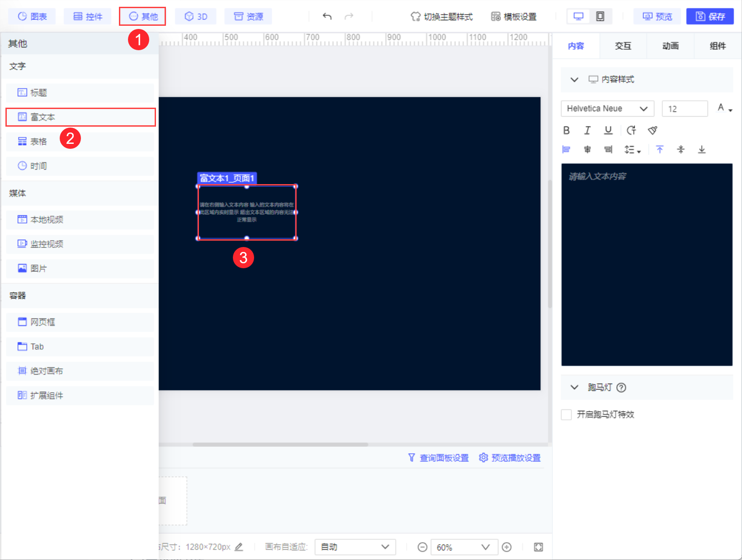Open 预览播放设置 preview playback settings
This screenshot has height=560, width=742.
(510, 458)
